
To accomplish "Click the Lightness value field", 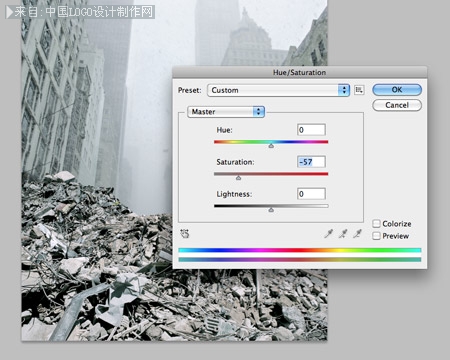I will pos(311,194).
